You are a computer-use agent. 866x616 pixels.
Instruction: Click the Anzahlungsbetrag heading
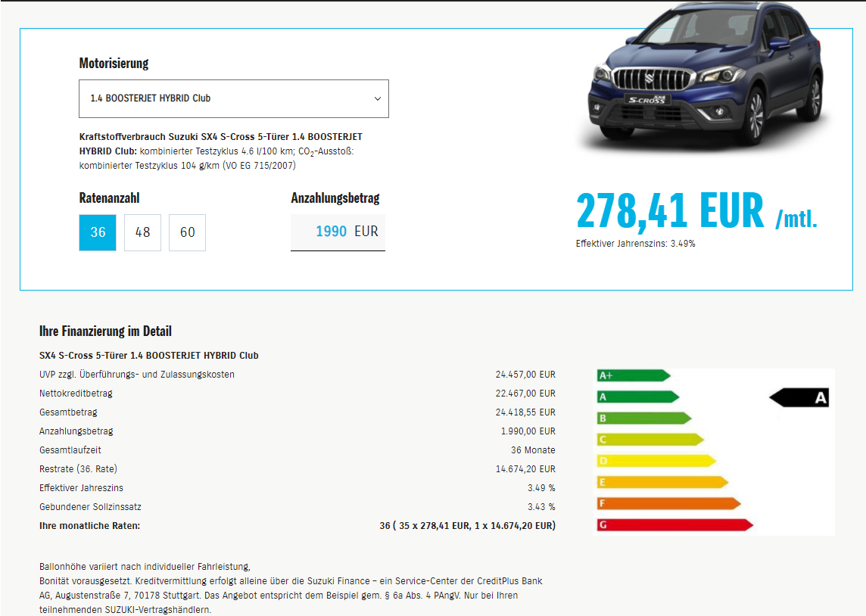coord(335,198)
